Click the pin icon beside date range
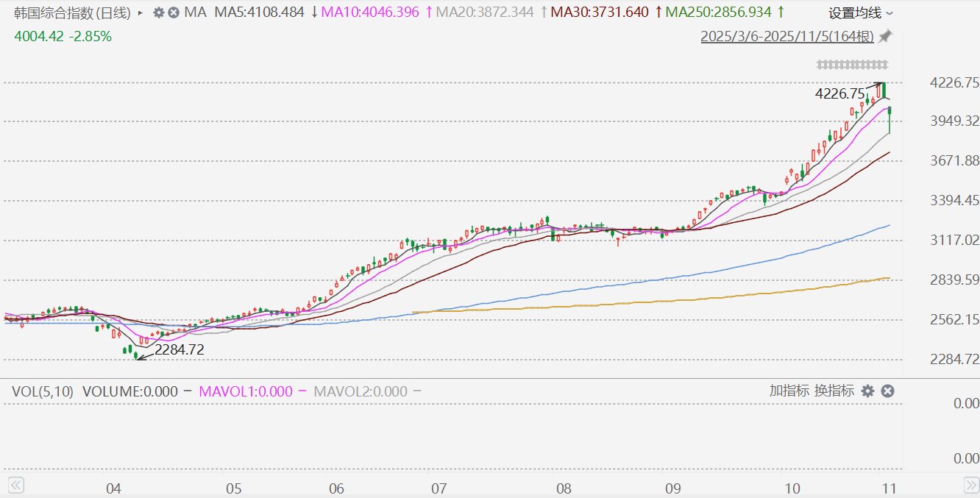Image resolution: width=980 pixels, height=498 pixels. click(886, 35)
